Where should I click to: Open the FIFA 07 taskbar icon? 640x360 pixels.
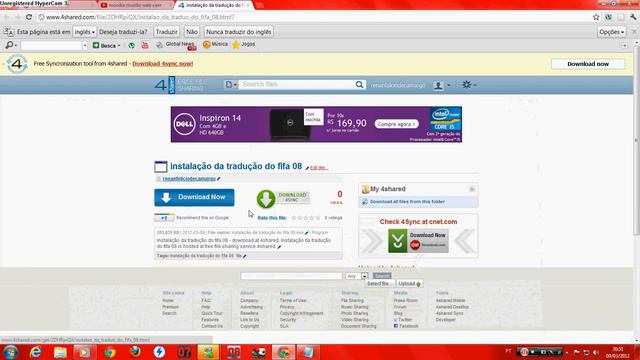point(184,352)
